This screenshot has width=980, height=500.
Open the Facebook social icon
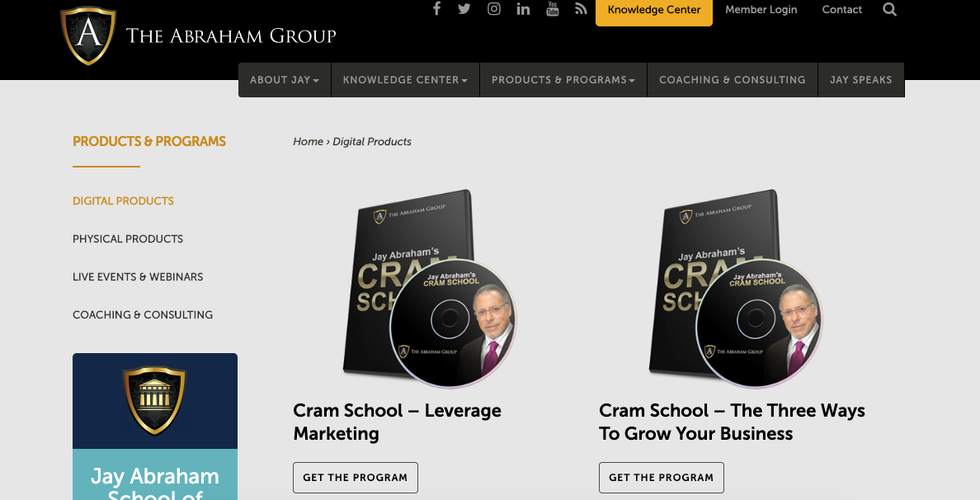pos(436,9)
